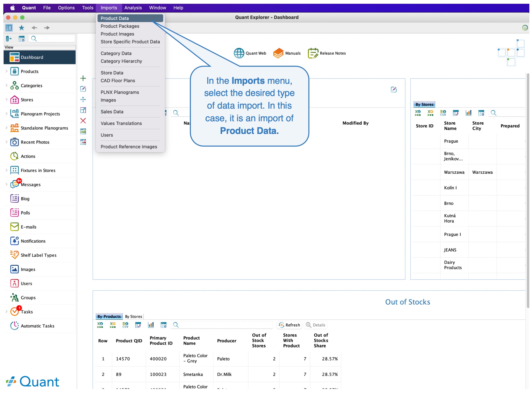The image size is (532, 400).
Task: Select Product Packages menu entry
Action: coord(130,26)
